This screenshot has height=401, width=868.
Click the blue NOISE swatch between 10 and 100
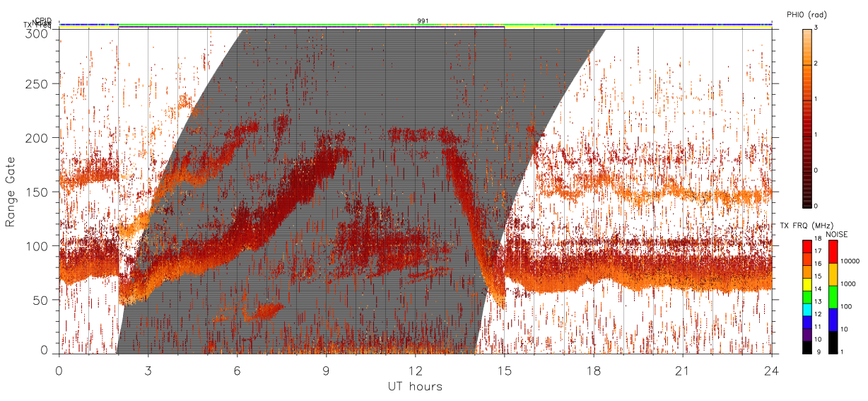833,320
